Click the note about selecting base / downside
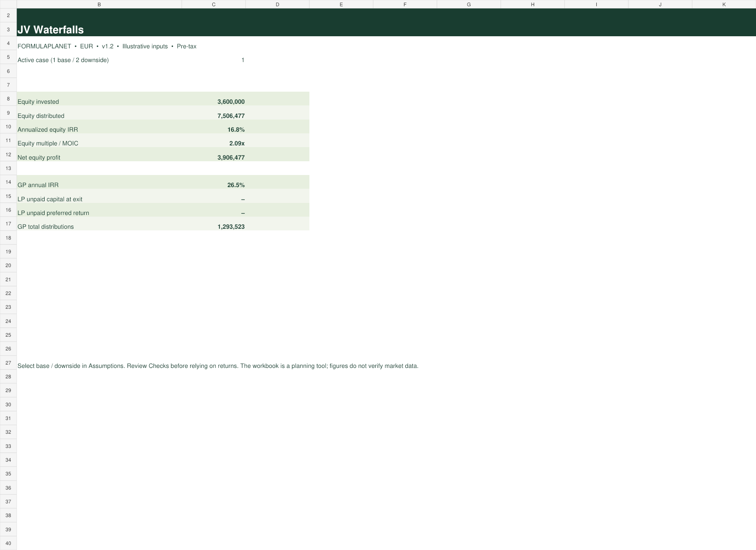 point(218,366)
